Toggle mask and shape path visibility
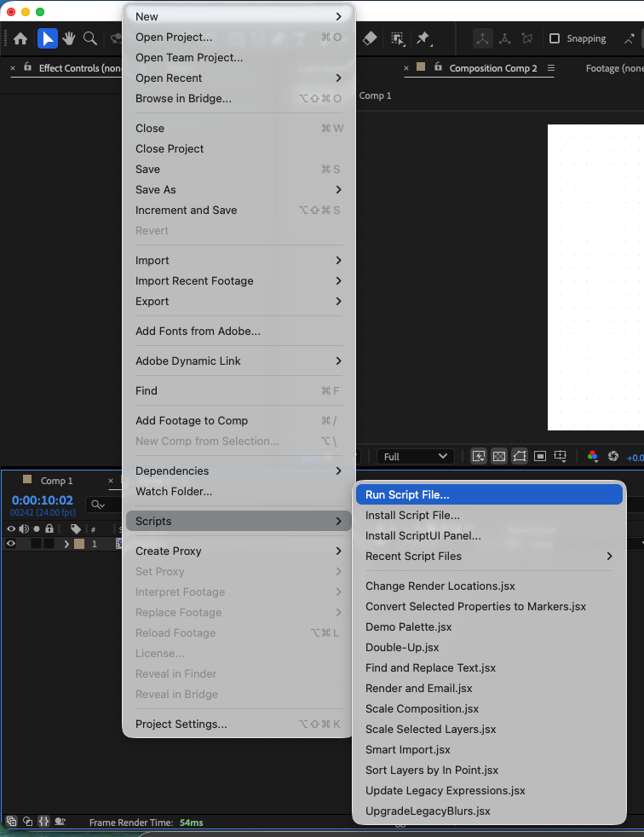 519,456
